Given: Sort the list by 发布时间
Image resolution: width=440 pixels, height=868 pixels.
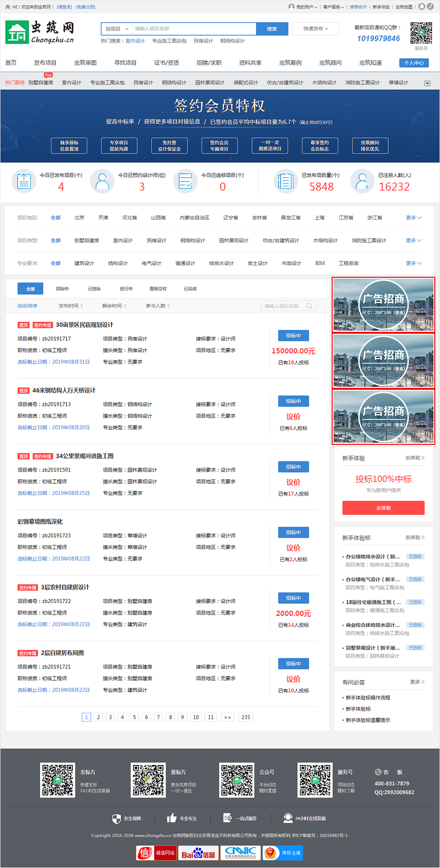Looking at the screenshot, I should pos(71,306).
